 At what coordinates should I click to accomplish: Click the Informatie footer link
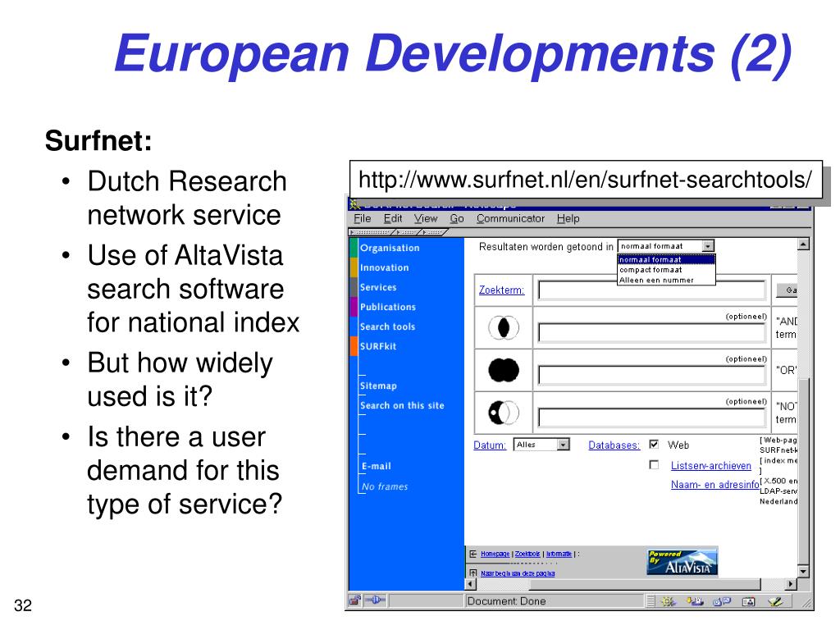[x=559, y=554]
